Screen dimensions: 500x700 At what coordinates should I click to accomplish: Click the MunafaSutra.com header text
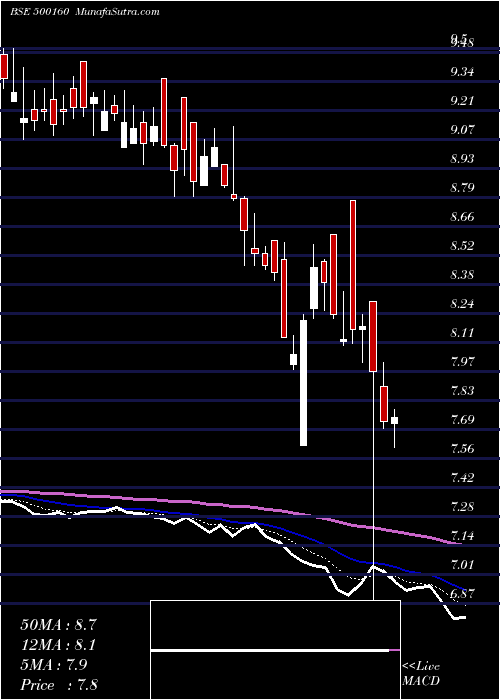[118, 12]
